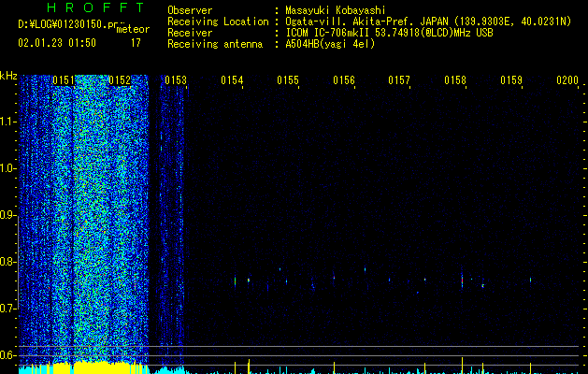Click the Receiving Location label
Viewport: 588px width, 374px height.
[x=218, y=22]
